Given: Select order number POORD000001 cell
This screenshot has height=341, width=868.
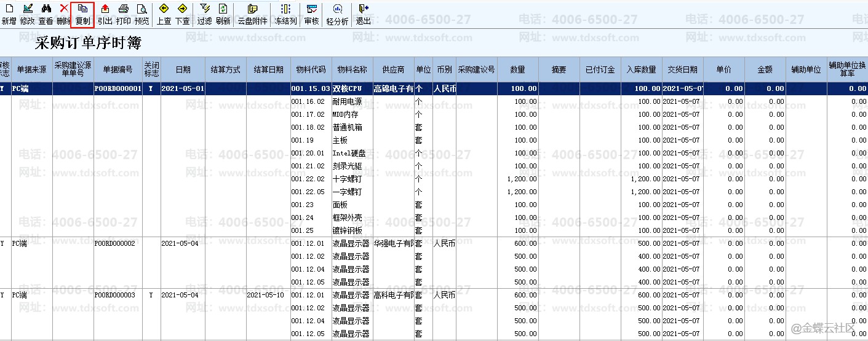Looking at the screenshot, I should click(118, 88).
